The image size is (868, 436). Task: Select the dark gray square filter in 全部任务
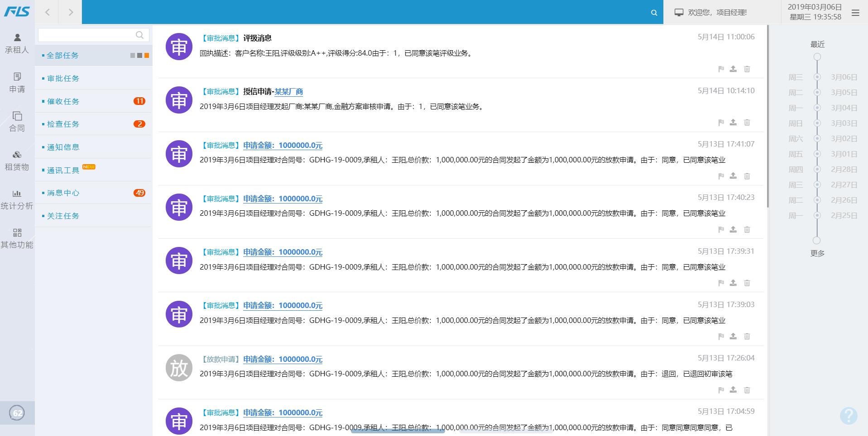(140, 56)
